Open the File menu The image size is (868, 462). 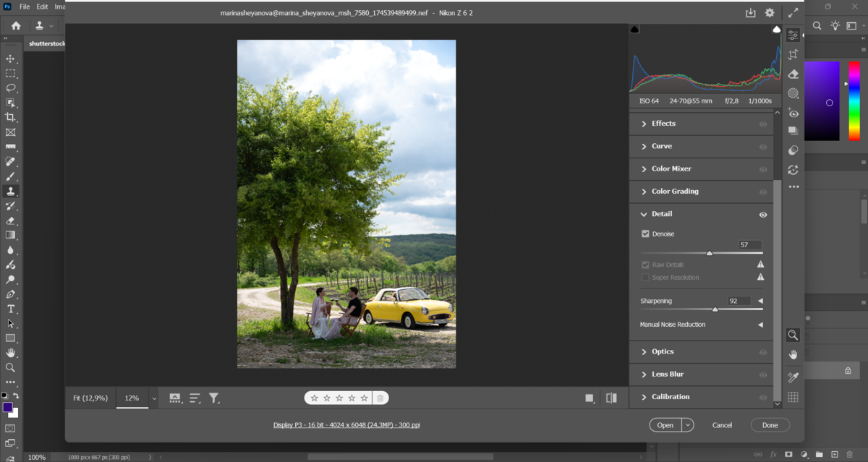click(x=25, y=7)
